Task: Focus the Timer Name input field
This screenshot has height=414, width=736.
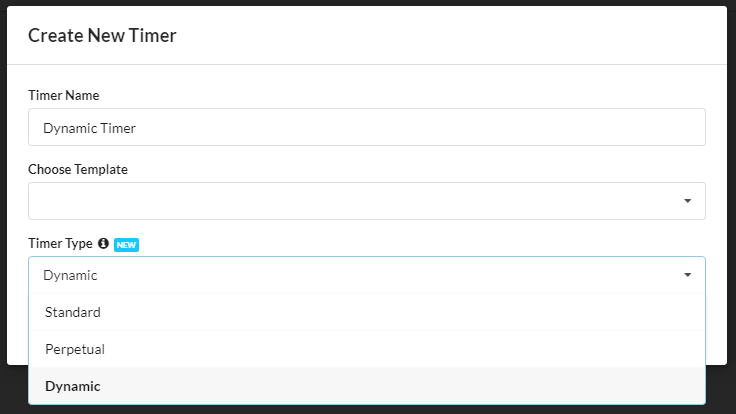Action: [x=367, y=127]
